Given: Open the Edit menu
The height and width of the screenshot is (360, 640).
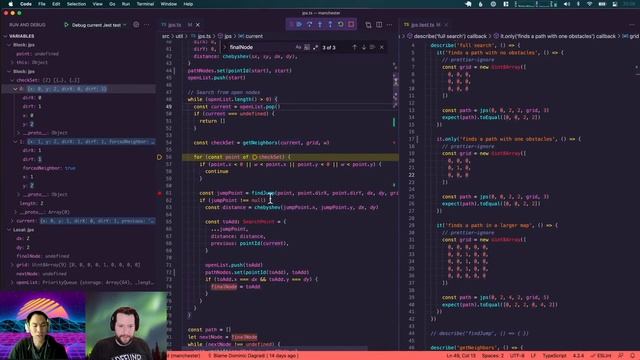Looking at the screenshot, I should point(56,4).
